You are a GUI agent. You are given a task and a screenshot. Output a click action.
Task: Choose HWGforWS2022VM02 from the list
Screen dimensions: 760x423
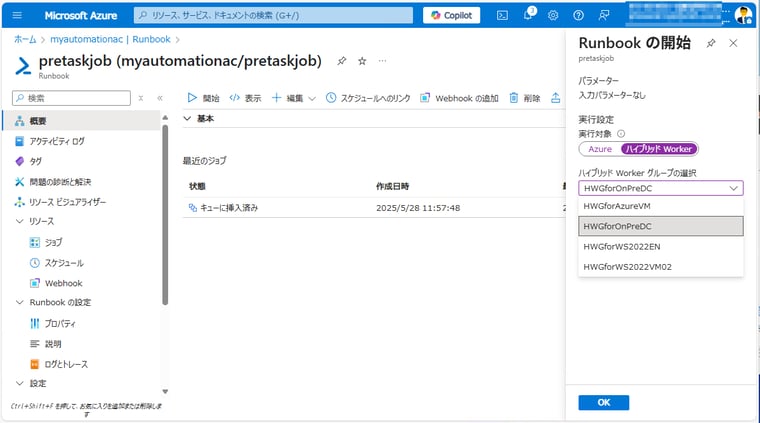pos(661,267)
